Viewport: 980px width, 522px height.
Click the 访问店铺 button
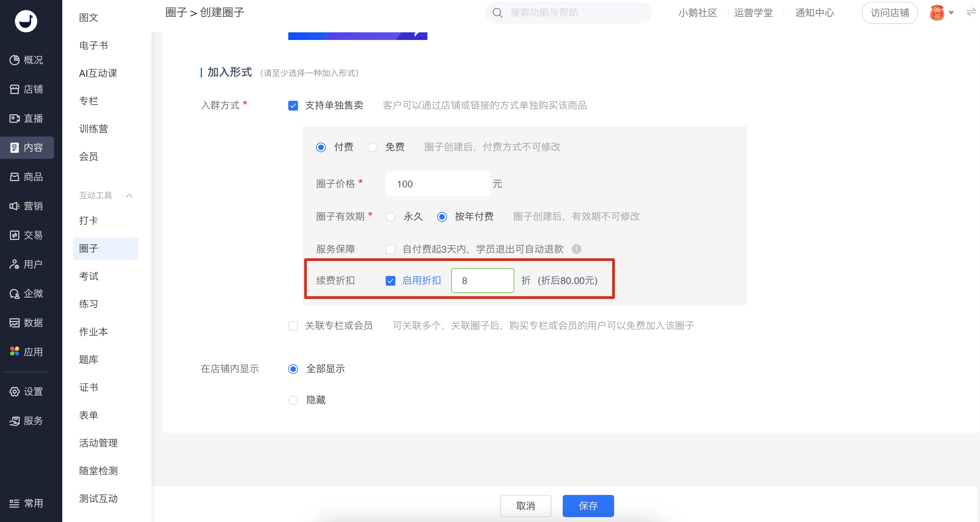click(890, 13)
